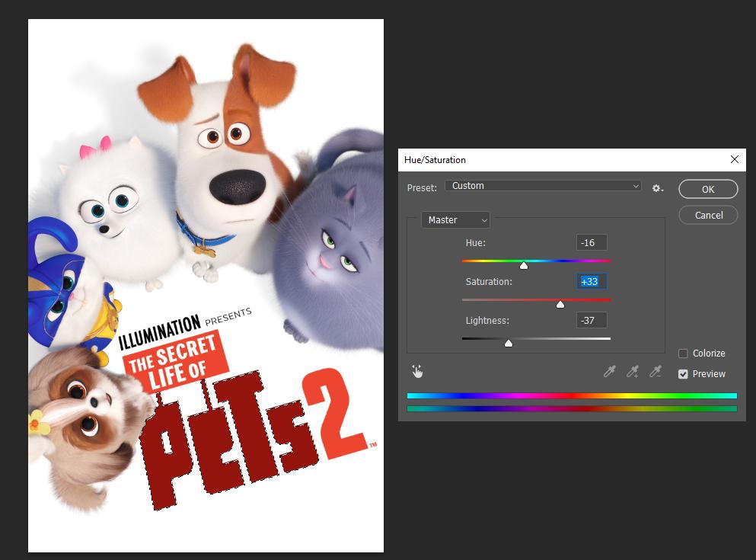Select the subtract from sample eyedropper

[656, 372]
